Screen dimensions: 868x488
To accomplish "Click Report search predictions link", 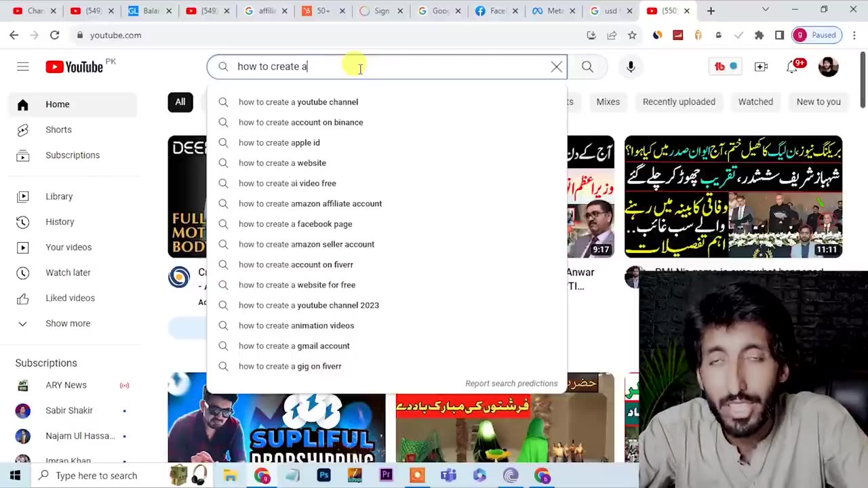I will pyautogui.click(x=511, y=384).
